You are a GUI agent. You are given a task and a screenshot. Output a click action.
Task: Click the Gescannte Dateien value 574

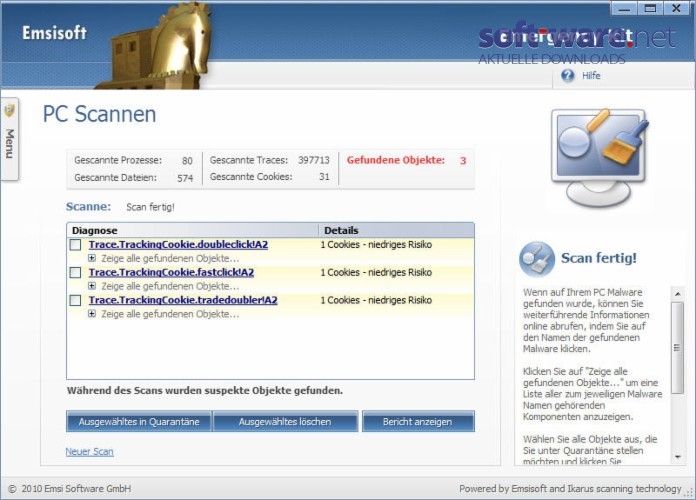pos(185,179)
